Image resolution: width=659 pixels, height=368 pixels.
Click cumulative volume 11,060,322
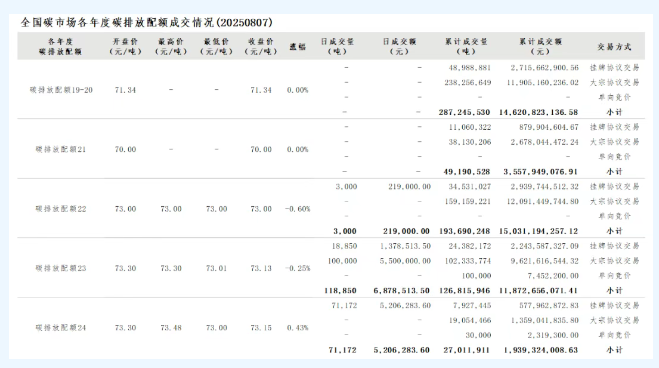[469, 127]
